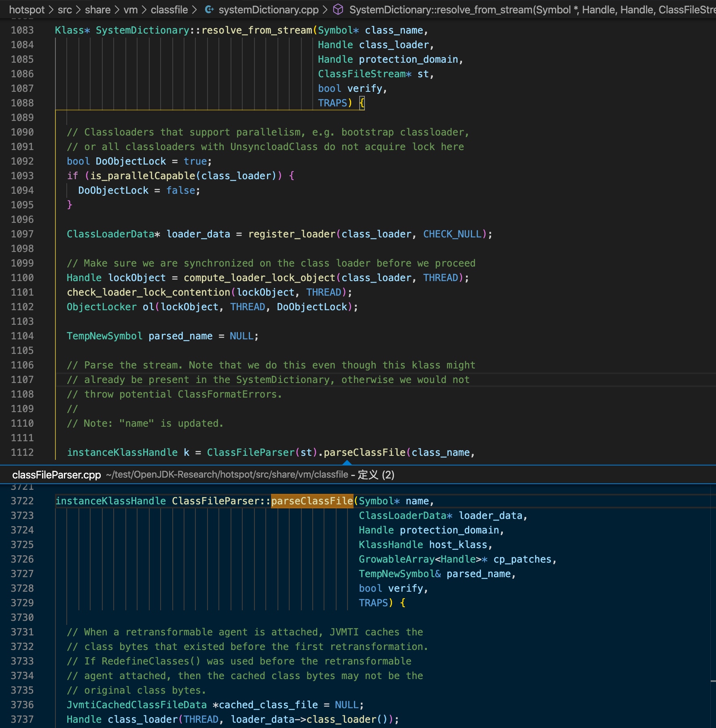Screen dimensions: 716x728
Task: Click highlighted parseClassFile in peek view
Action: (x=312, y=501)
